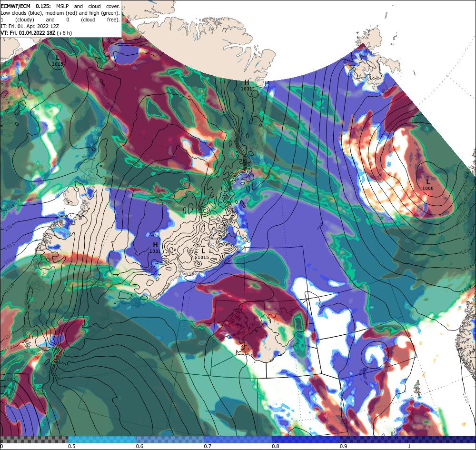Click the '0.8' colorbar tick label
This screenshot has height=450, width=476.
pos(276,446)
